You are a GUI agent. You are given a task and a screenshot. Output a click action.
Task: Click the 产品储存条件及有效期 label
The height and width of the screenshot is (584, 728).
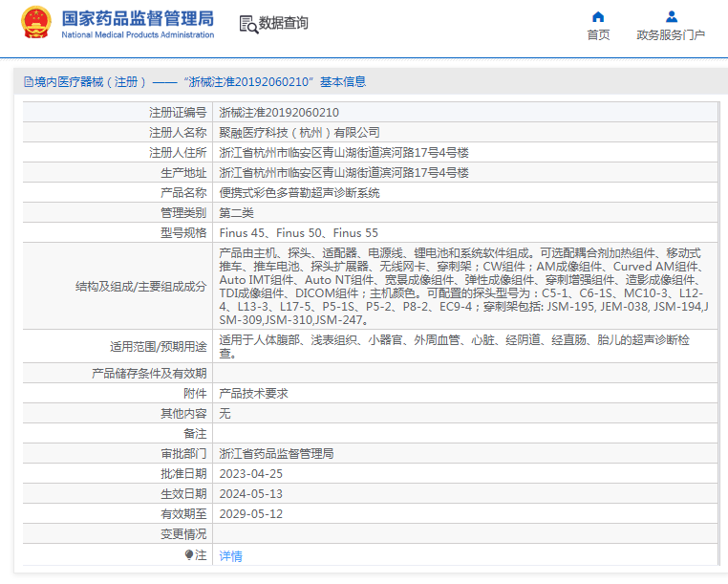tap(149, 374)
